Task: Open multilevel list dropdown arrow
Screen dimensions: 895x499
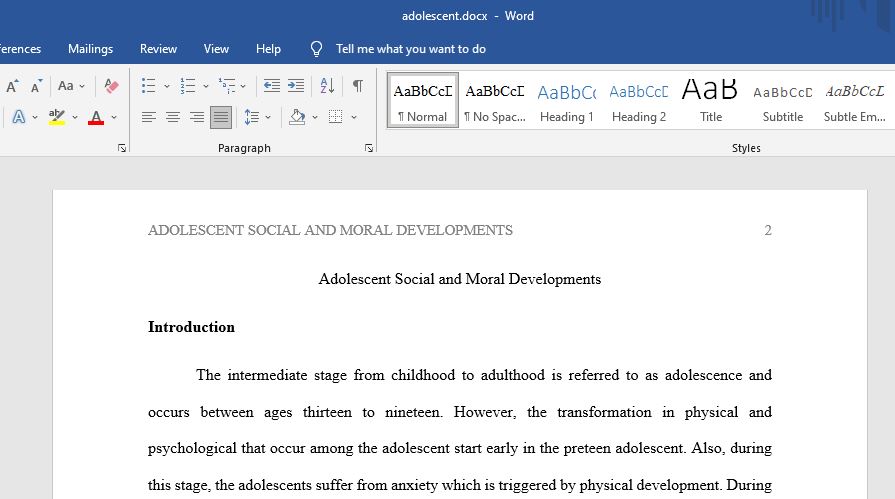Action: tap(243, 87)
